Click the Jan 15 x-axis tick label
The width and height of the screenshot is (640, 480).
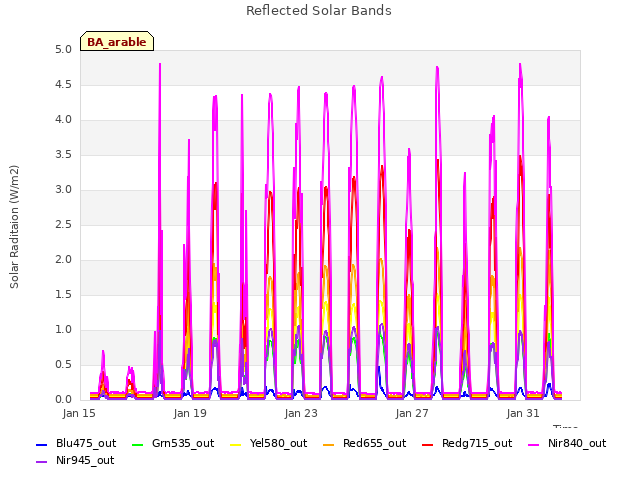[79, 413]
